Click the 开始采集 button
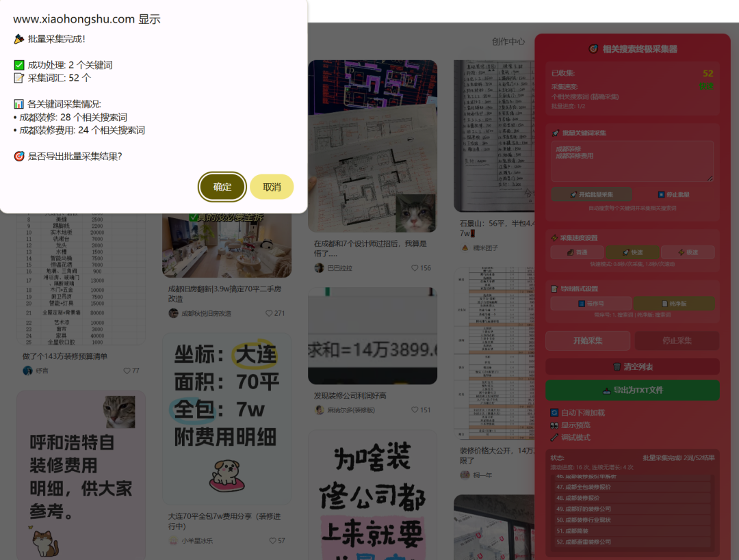Image resolution: width=739 pixels, height=560 pixels. 588,341
